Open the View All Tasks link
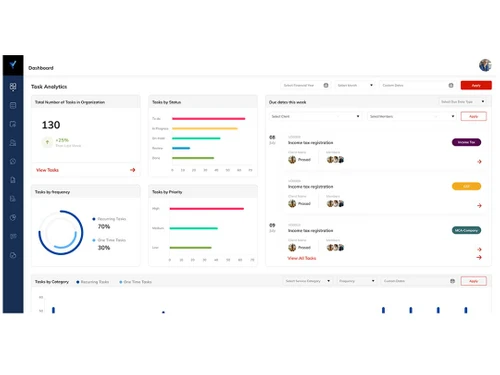The width and height of the screenshot is (500, 375). 302,258
